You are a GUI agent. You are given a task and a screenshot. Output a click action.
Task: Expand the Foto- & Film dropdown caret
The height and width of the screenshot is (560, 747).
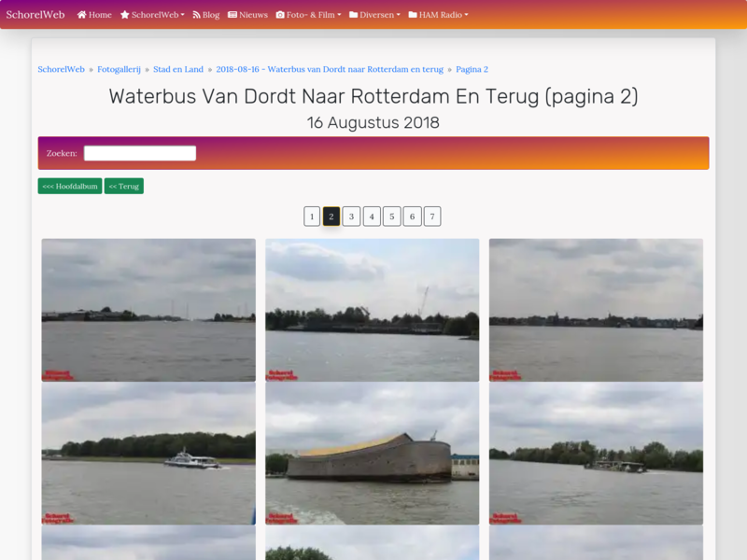pos(339,15)
